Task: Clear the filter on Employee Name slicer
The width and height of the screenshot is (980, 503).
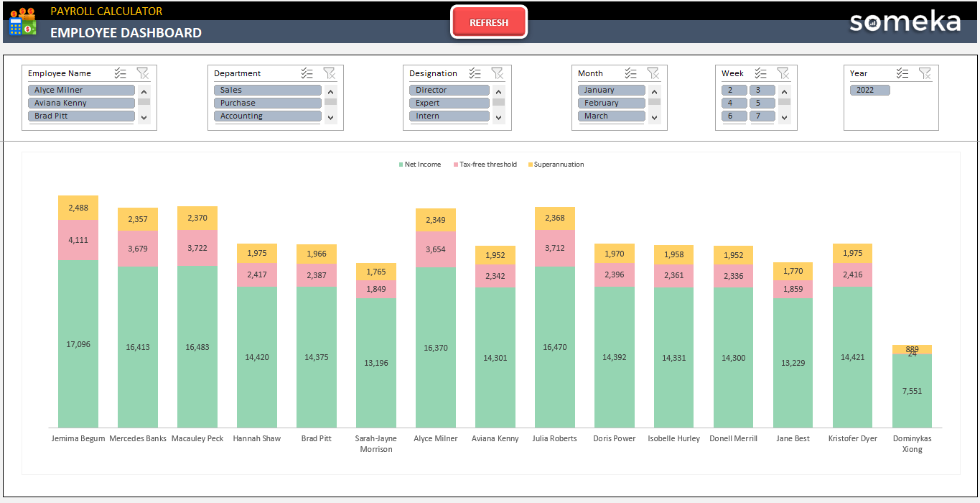Action: (x=143, y=73)
